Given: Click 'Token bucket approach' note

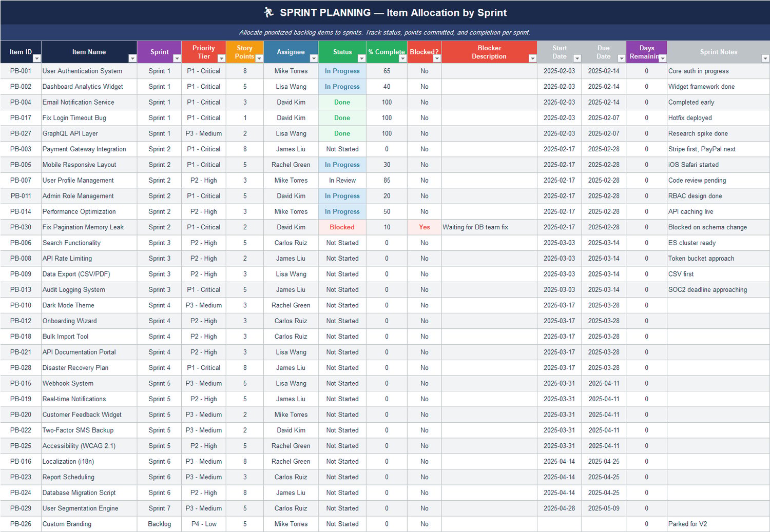Looking at the screenshot, I should point(718,259).
